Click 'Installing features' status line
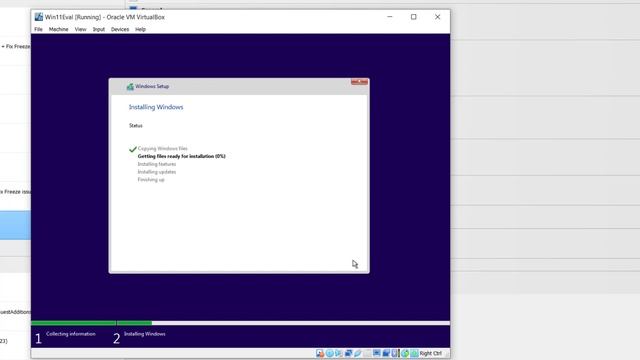The image size is (640, 360). tap(157, 164)
